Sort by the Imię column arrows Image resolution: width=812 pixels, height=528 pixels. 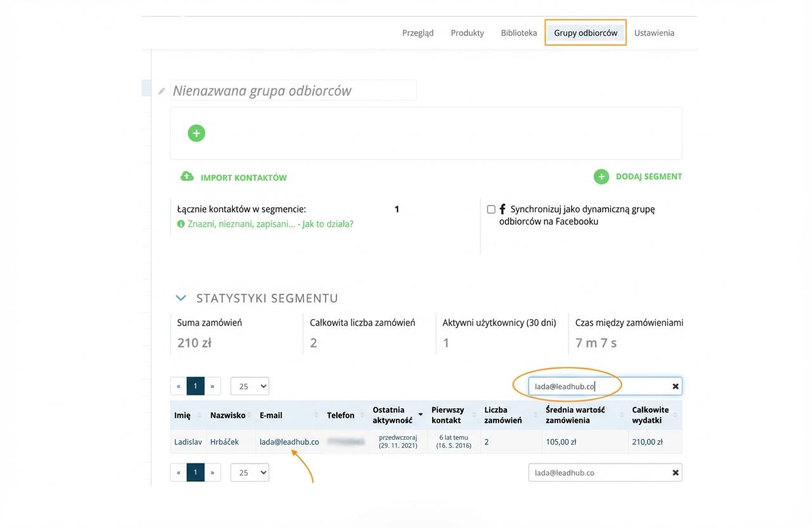(x=200, y=415)
